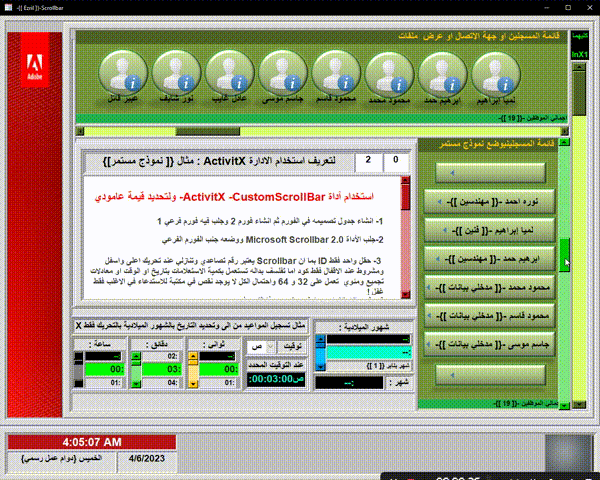Screen dimensions: 600x480
Task: Click up arrow of outer olive scrollbar
Action: coord(579,67)
